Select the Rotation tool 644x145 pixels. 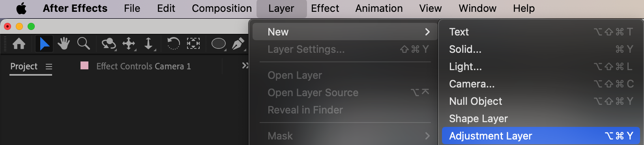173,43
